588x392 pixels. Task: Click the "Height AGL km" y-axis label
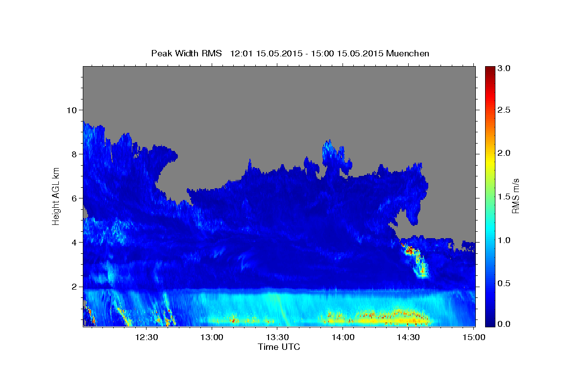56,196
